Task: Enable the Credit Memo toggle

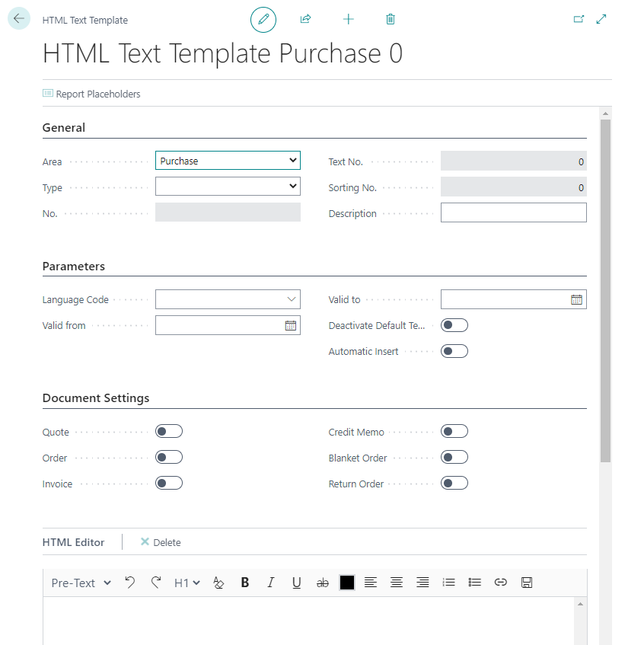Action: 454,432
